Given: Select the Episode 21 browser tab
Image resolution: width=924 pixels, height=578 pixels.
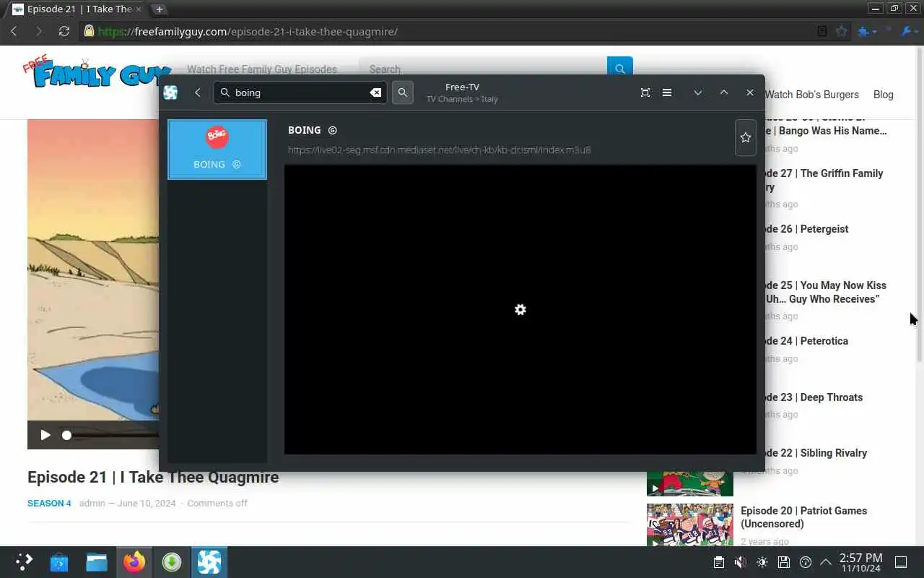Looking at the screenshot, I should pyautogui.click(x=76, y=9).
